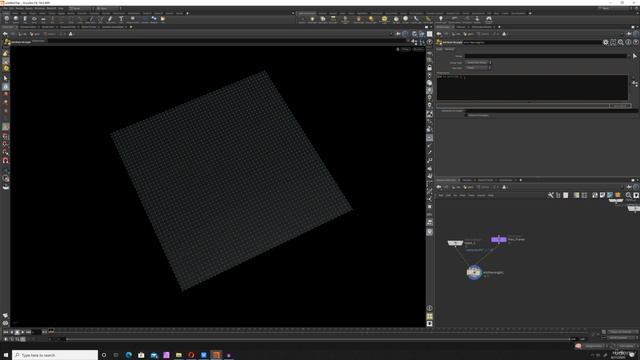Screen dimensions: 640x360
Task: Open the Group Type dropdown
Action: pyautogui.click(x=478, y=62)
